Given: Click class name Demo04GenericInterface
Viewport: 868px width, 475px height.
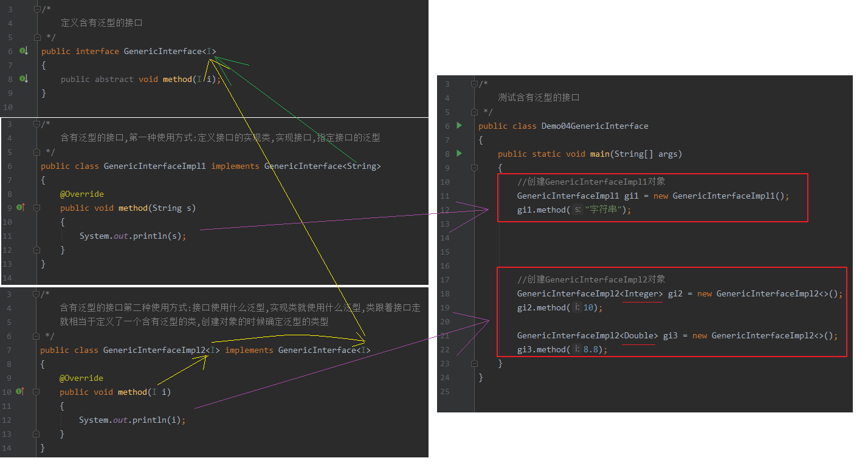Looking at the screenshot, I should click(595, 126).
